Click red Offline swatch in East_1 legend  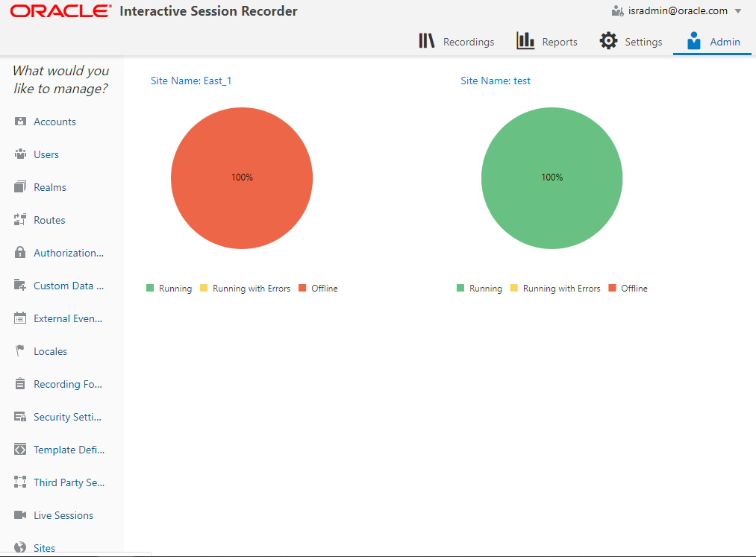pyautogui.click(x=302, y=288)
